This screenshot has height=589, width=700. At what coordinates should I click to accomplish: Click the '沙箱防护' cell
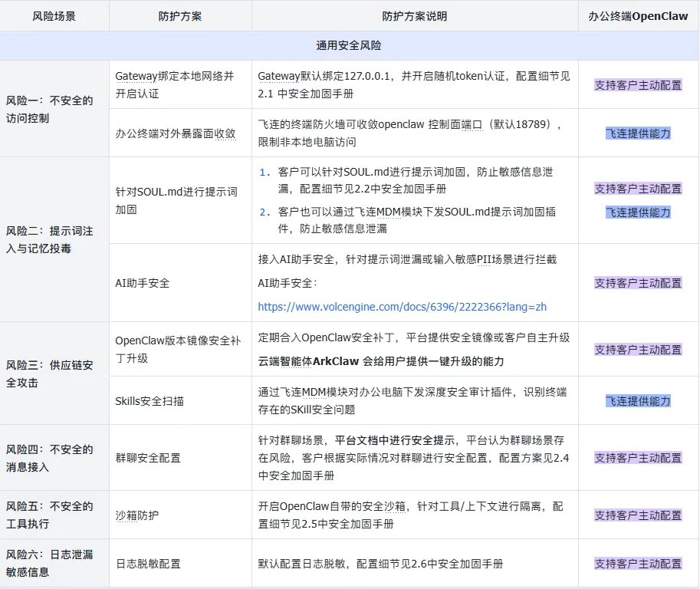[180, 515]
